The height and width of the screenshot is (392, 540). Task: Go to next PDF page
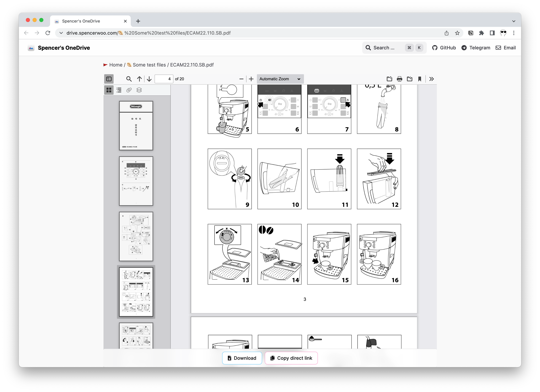click(x=149, y=79)
